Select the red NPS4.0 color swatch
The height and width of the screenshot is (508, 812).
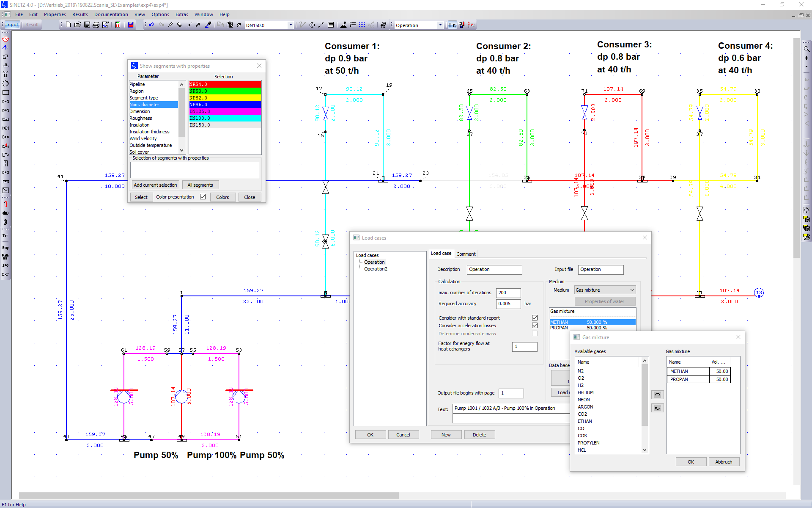[225, 84]
